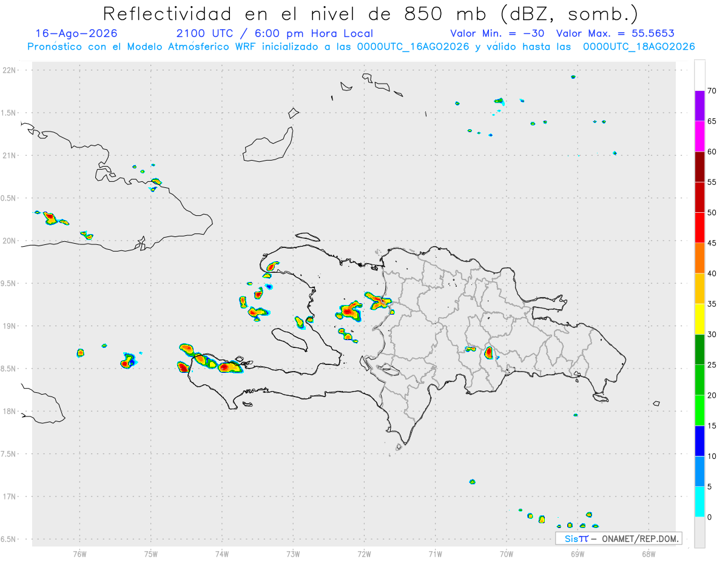Image resolution: width=728 pixels, height=562 pixels.
Task: Click the "19N" latitude axis label
Action: (9, 326)
